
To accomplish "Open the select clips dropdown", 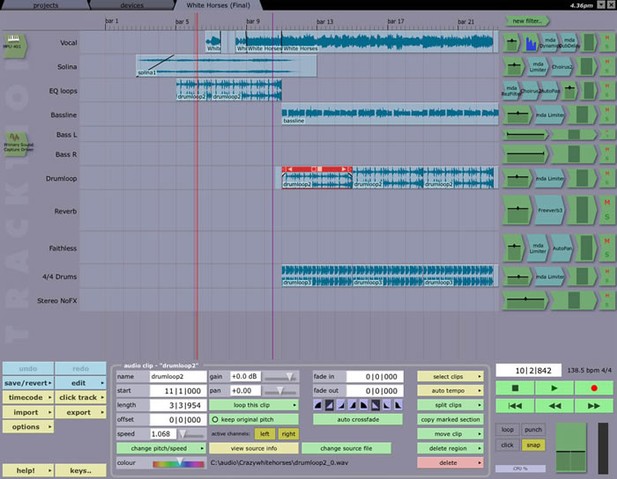I will 448,375.
